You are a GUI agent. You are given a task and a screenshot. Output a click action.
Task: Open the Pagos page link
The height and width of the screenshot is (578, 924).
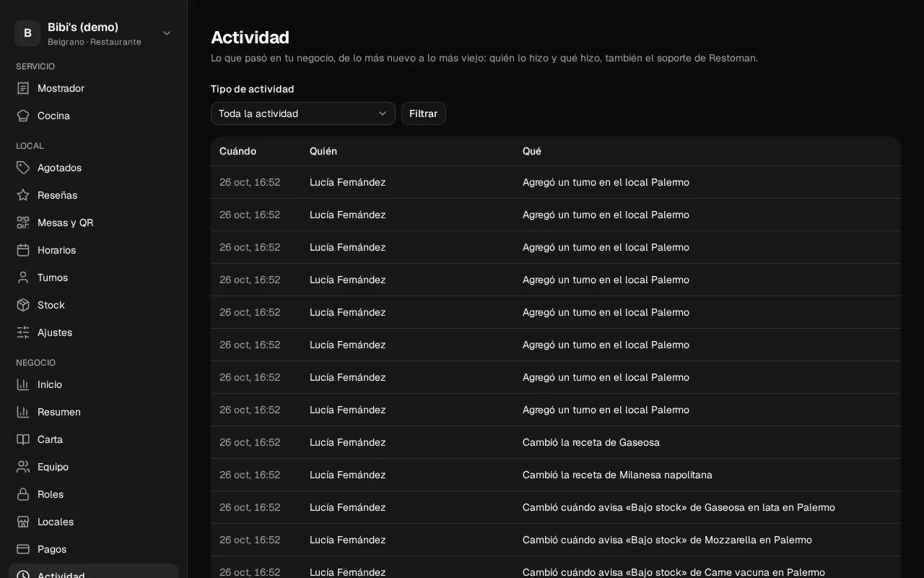94,549
